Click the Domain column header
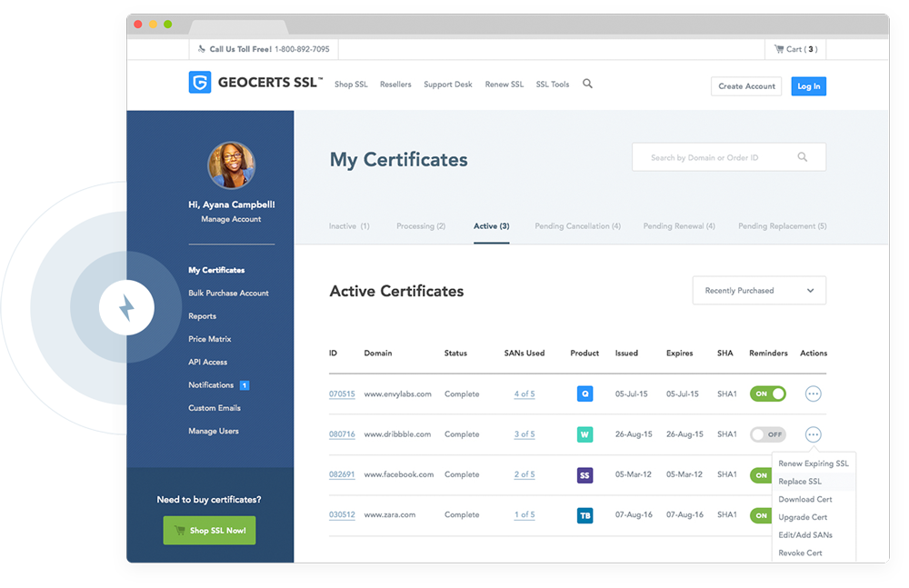Viewport: 909px width, 588px height. 378,354
